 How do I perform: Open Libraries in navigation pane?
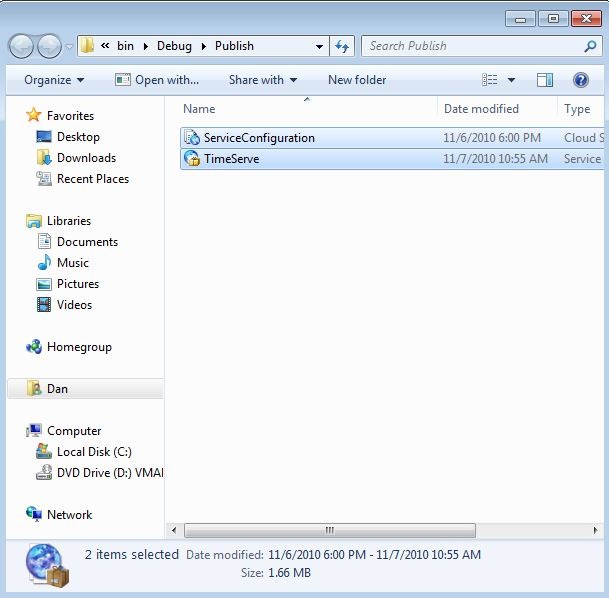point(69,221)
